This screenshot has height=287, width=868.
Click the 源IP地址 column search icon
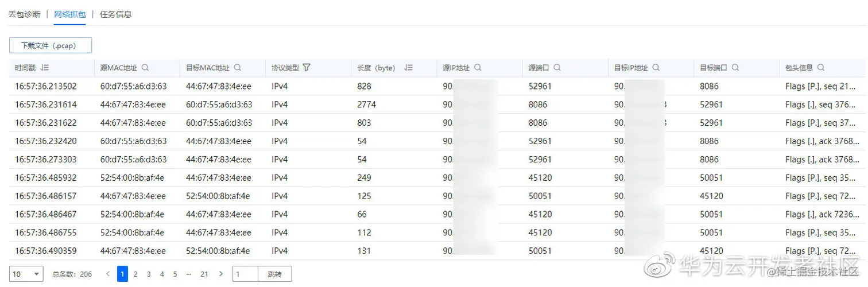point(478,68)
